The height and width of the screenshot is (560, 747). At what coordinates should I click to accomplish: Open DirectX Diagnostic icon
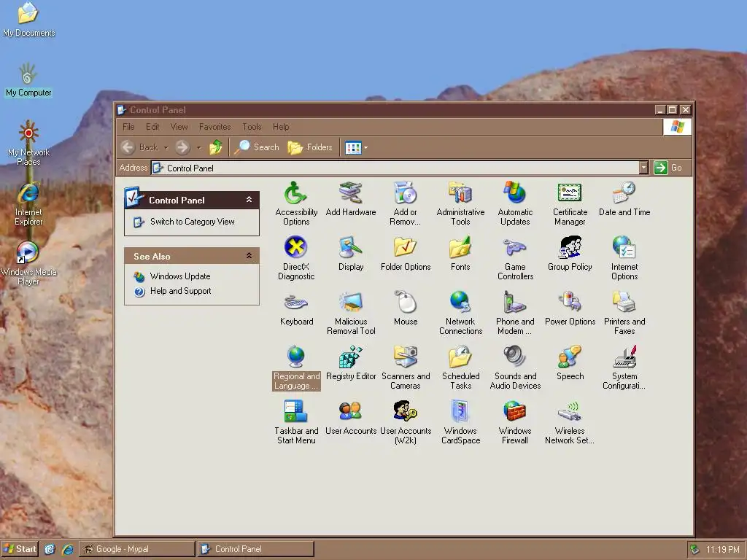[296, 258]
